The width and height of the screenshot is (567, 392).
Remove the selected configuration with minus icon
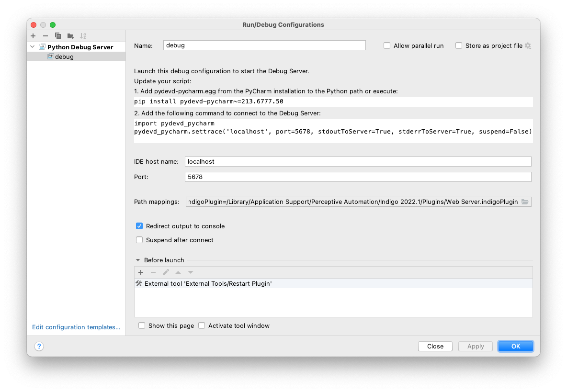pos(45,36)
